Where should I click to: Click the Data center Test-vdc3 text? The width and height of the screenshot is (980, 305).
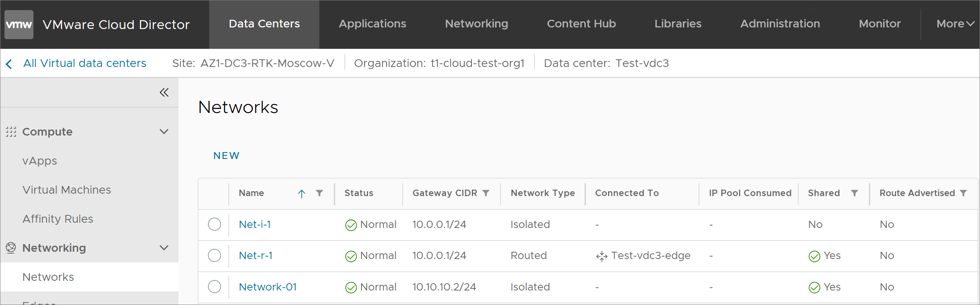606,63
